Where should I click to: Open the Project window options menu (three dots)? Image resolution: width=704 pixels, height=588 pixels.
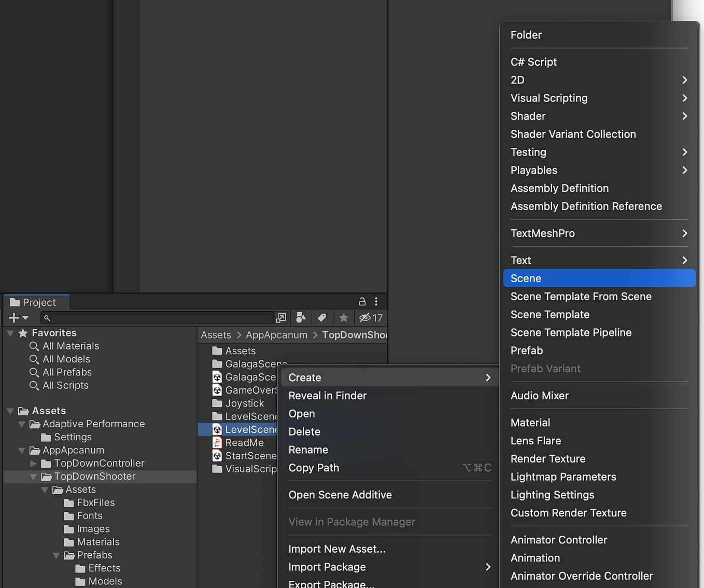coord(376,301)
